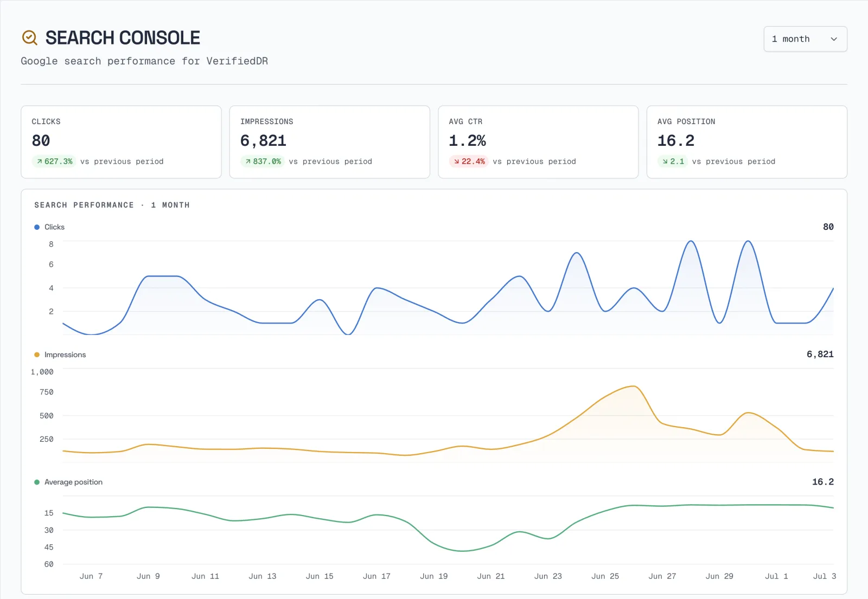Click the green Average position legend dot
868x599 pixels.
click(x=37, y=482)
